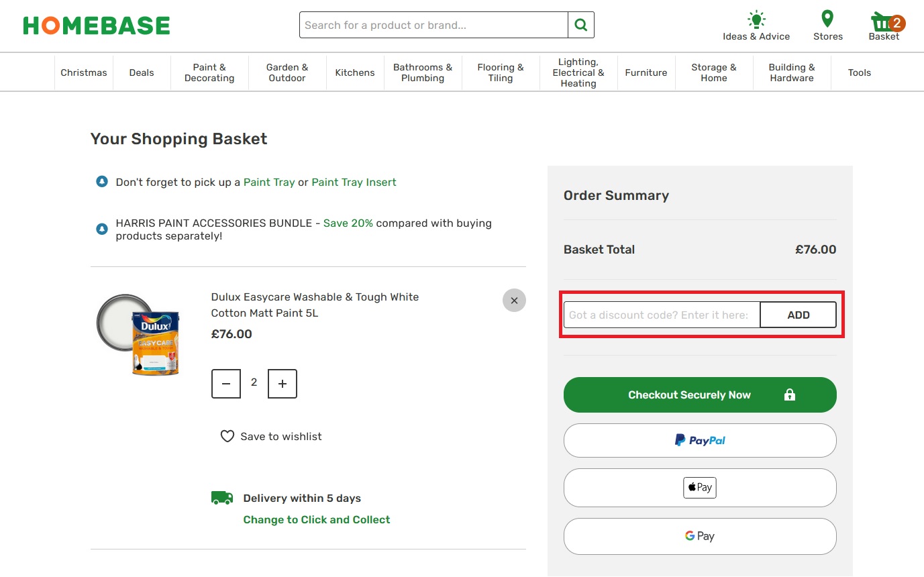Click the product search field
Screen dimensions: 924x577
point(433,25)
